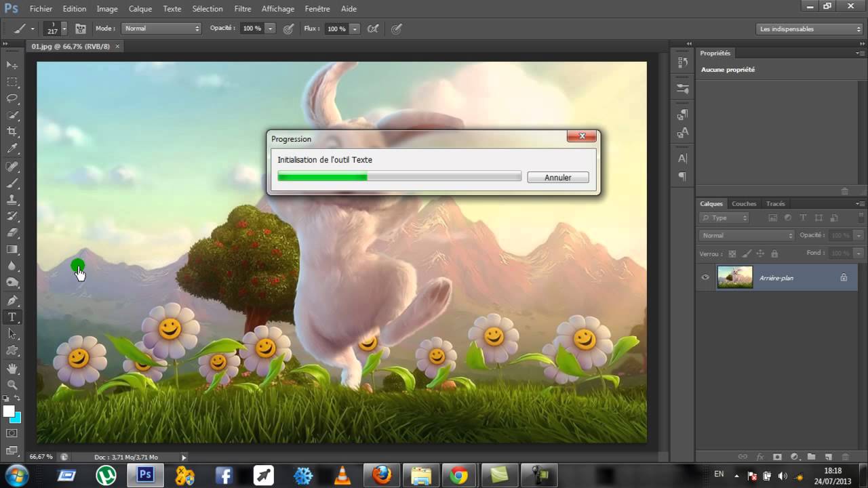Toggle lock all for layer
This screenshot has width=868, height=488.
(x=774, y=253)
